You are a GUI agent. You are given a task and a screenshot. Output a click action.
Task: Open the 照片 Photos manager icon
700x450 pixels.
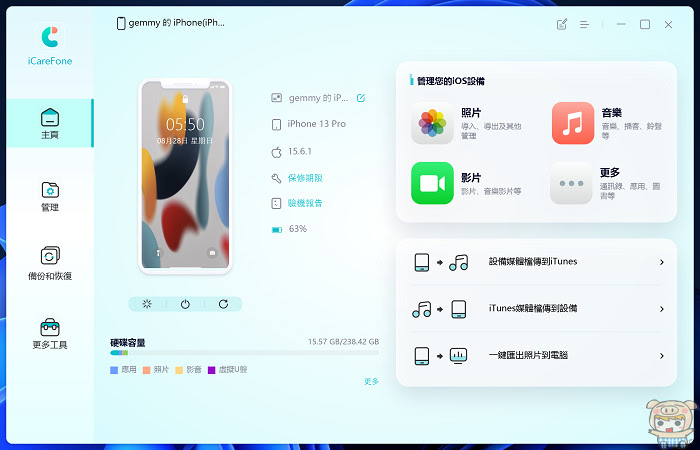point(432,123)
